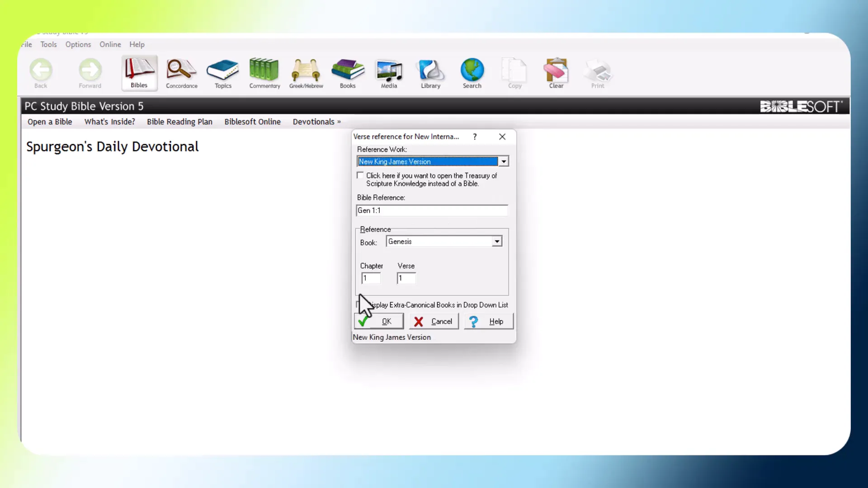This screenshot has height=488, width=868.
Task: Click the Clear eraser icon
Action: (x=556, y=73)
